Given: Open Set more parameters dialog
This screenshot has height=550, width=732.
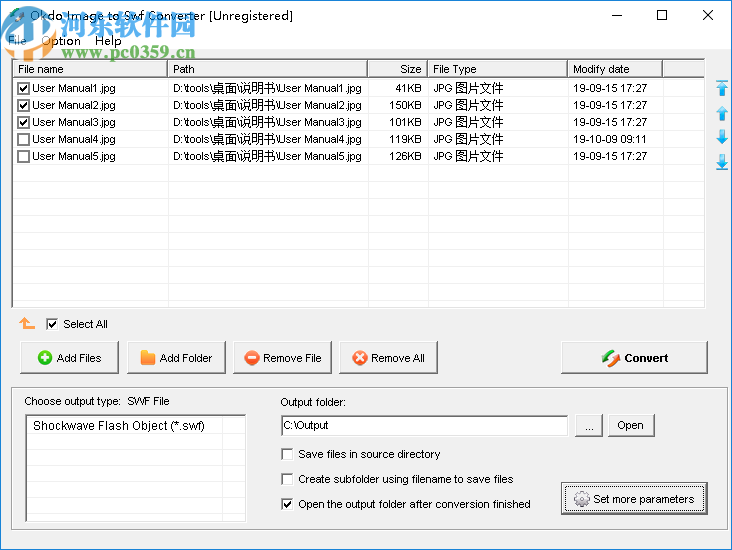Looking at the screenshot, I should pyautogui.click(x=634, y=499).
